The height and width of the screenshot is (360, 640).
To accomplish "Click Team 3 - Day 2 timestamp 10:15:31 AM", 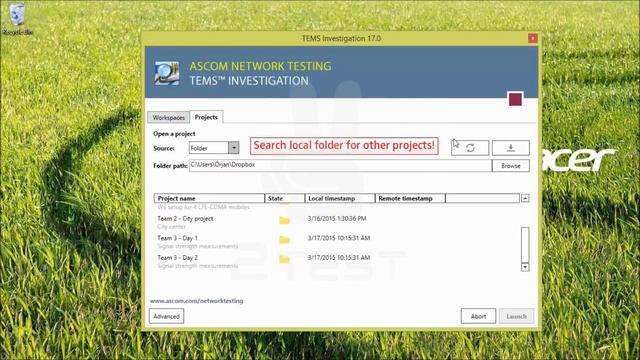I will pos(339,258).
